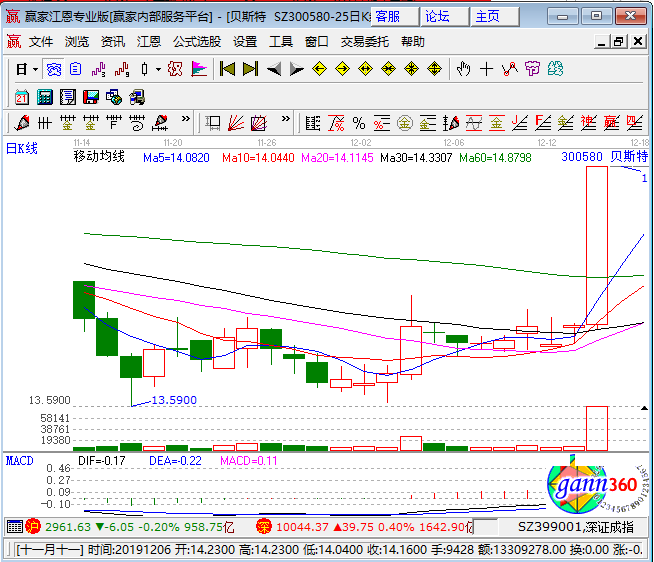The image size is (654, 562).
Task: Click the 主页 button in title bar
Action: 495,17
